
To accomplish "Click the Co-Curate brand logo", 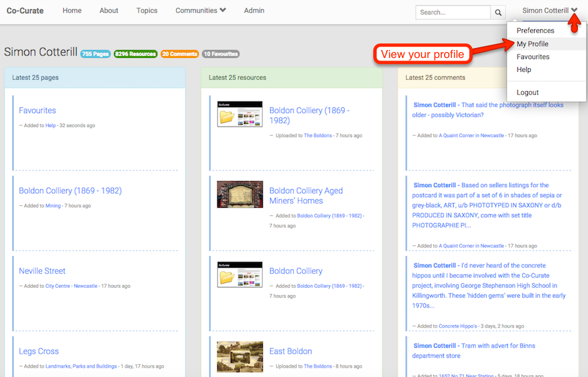I will point(25,11).
